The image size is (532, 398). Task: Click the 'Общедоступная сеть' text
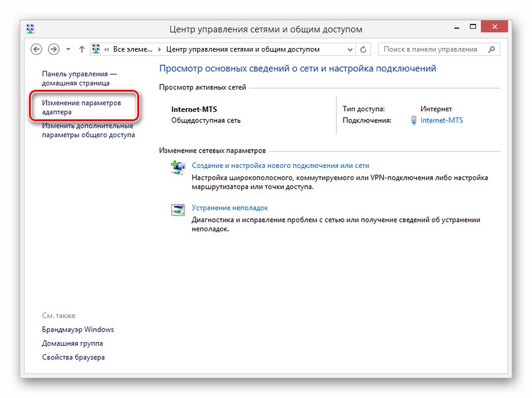pyautogui.click(x=206, y=121)
